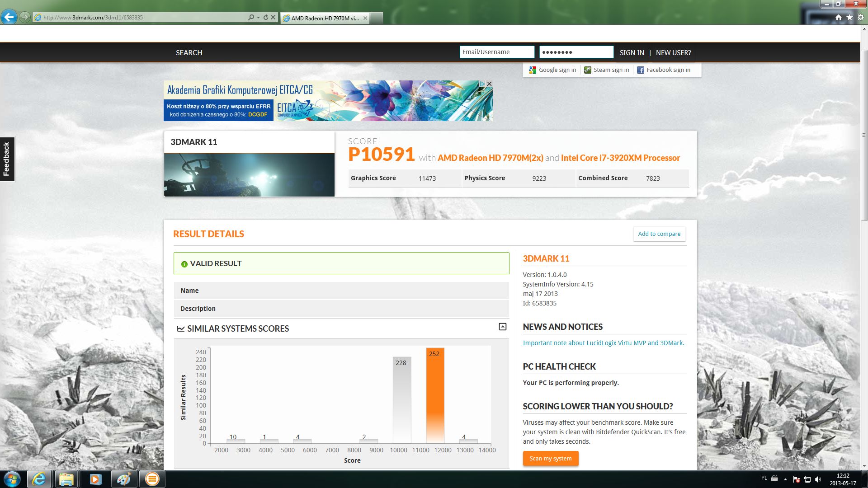Viewport: 868px width, 488px height.
Task: Click the Show desktop strip
Action: 864,479
